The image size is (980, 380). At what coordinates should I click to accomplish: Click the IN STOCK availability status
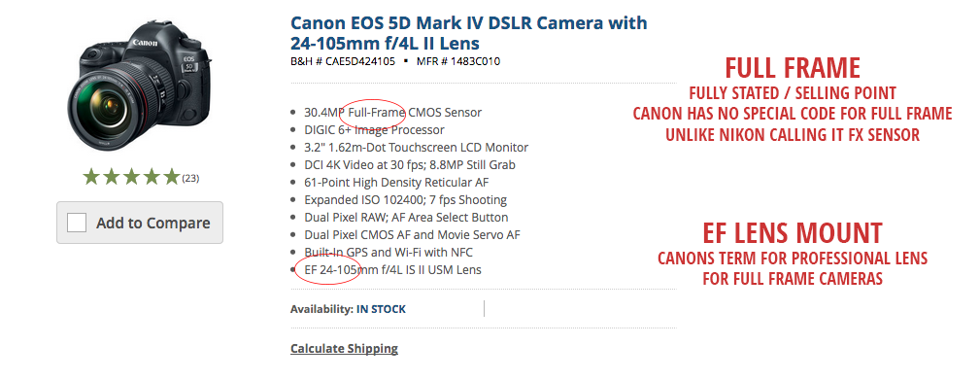[381, 309]
